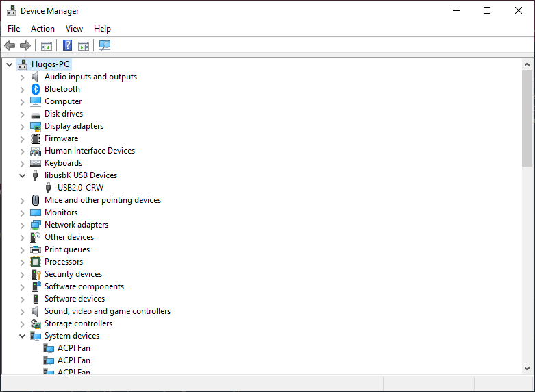Click Scan for hardware changes icon
535x392 pixels.
[x=105, y=45]
